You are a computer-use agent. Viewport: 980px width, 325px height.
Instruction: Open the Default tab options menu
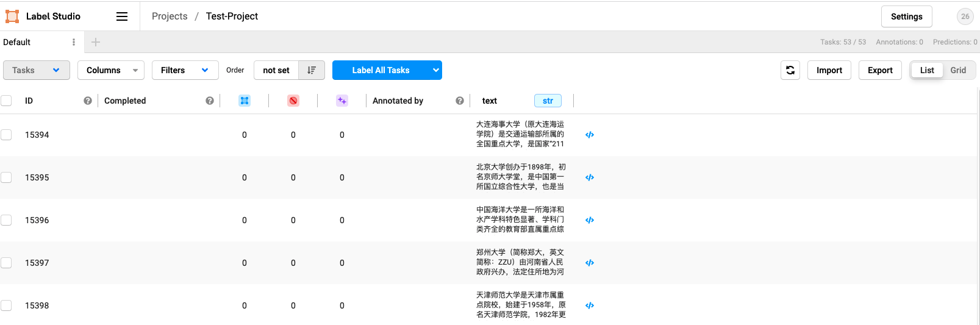(74, 42)
